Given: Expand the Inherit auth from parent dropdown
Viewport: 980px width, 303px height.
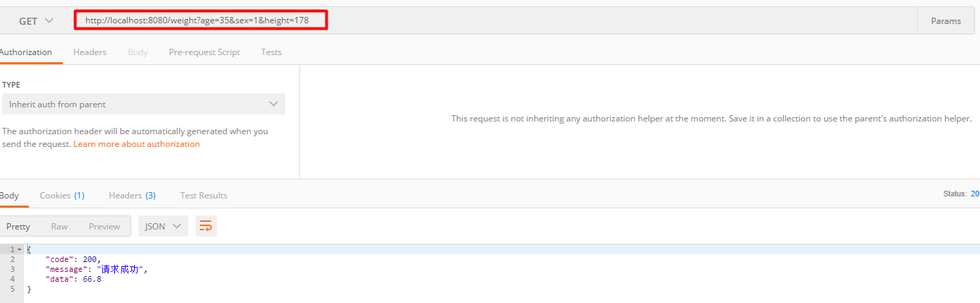Looking at the screenshot, I should coord(143,104).
